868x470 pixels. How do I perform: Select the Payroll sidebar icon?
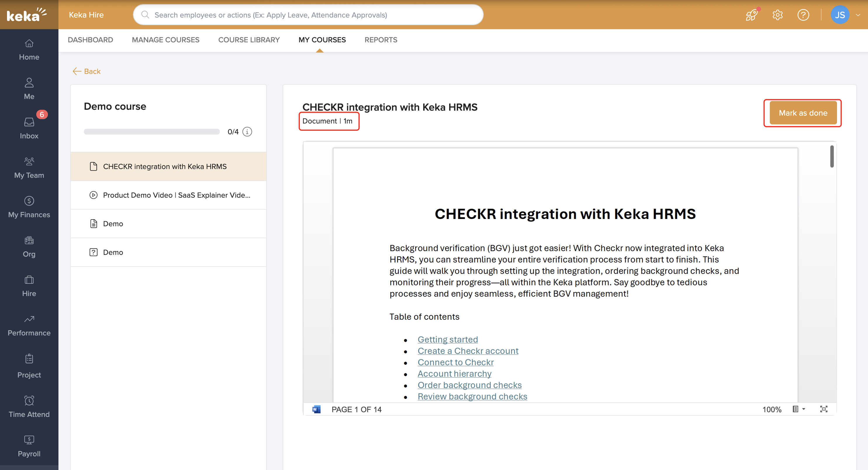[29, 445]
